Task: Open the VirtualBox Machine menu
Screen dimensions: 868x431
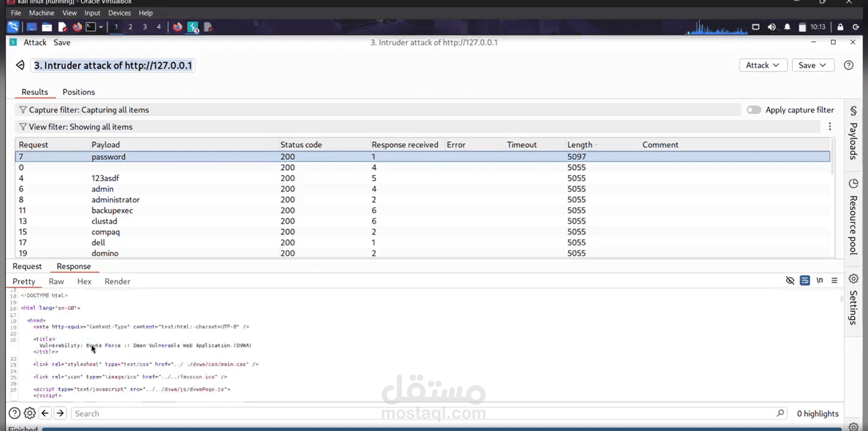Action: click(41, 13)
